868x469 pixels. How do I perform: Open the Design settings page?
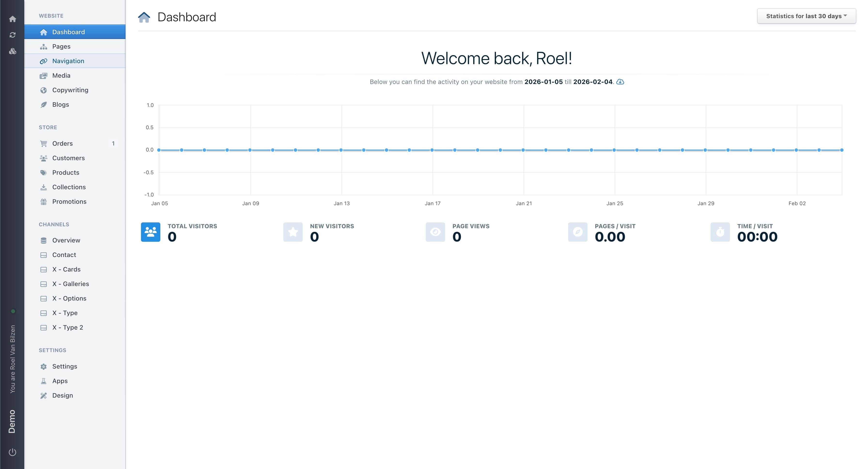click(x=62, y=395)
